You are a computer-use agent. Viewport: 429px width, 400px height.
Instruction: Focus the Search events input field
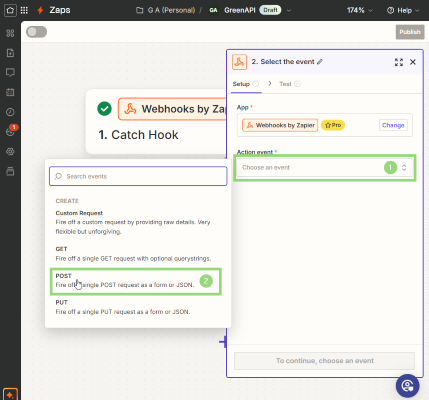point(138,176)
